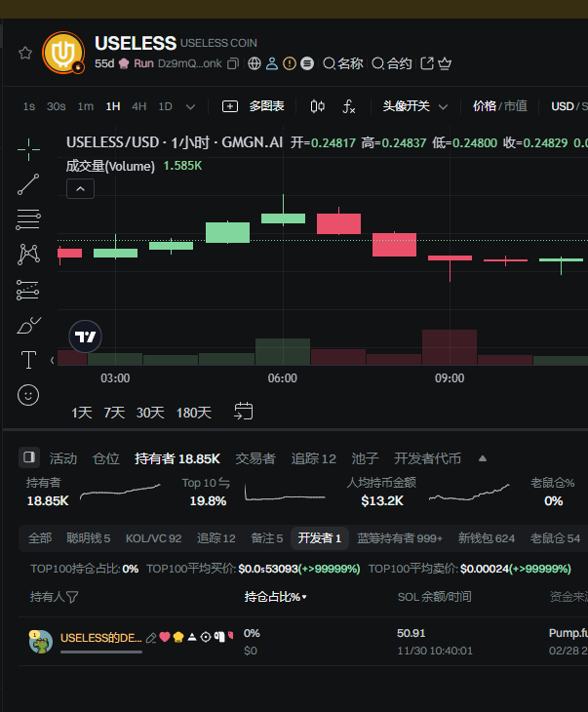The height and width of the screenshot is (712, 588).
Task: Switch to the 活动 tab
Action: coord(63,458)
